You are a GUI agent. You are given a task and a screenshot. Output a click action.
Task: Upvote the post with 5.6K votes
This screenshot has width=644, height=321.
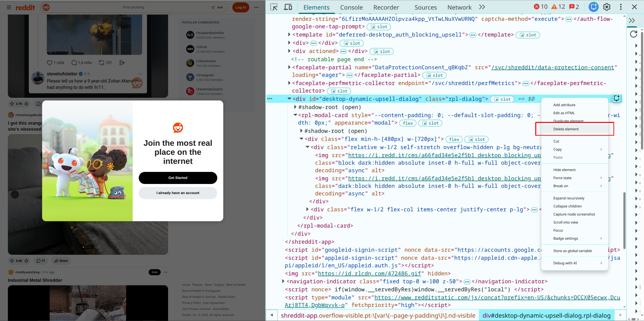click(12, 261)
